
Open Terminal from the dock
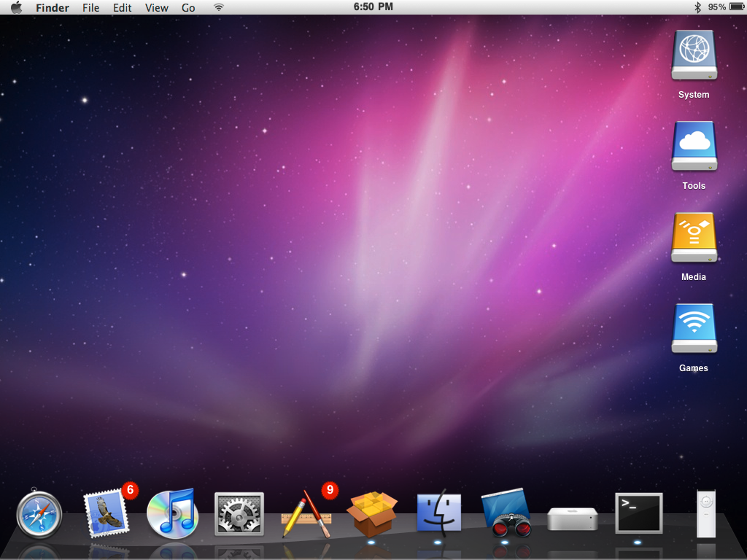tap(639, 513)
